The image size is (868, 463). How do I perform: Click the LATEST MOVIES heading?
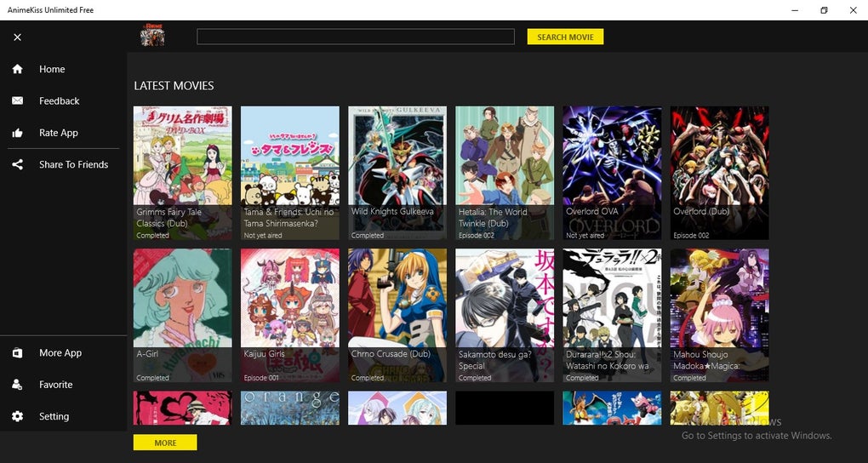(x=174, y=86)
